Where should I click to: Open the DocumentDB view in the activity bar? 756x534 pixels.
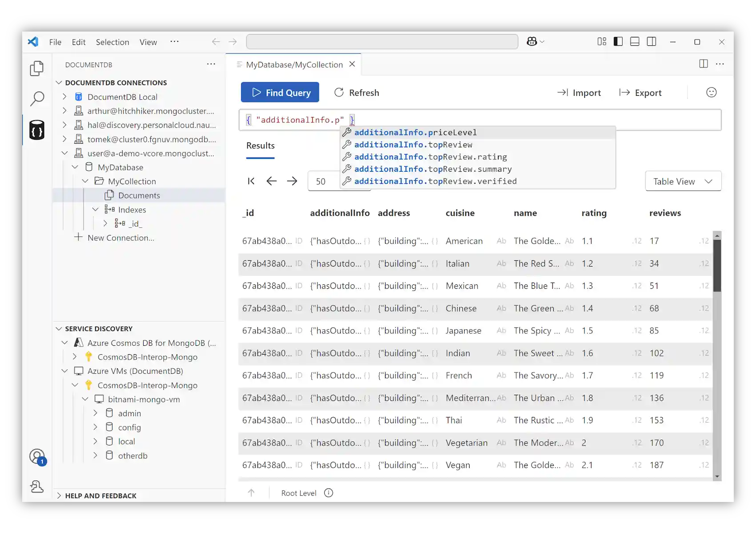pyautogui.click(x=37, y=130)
